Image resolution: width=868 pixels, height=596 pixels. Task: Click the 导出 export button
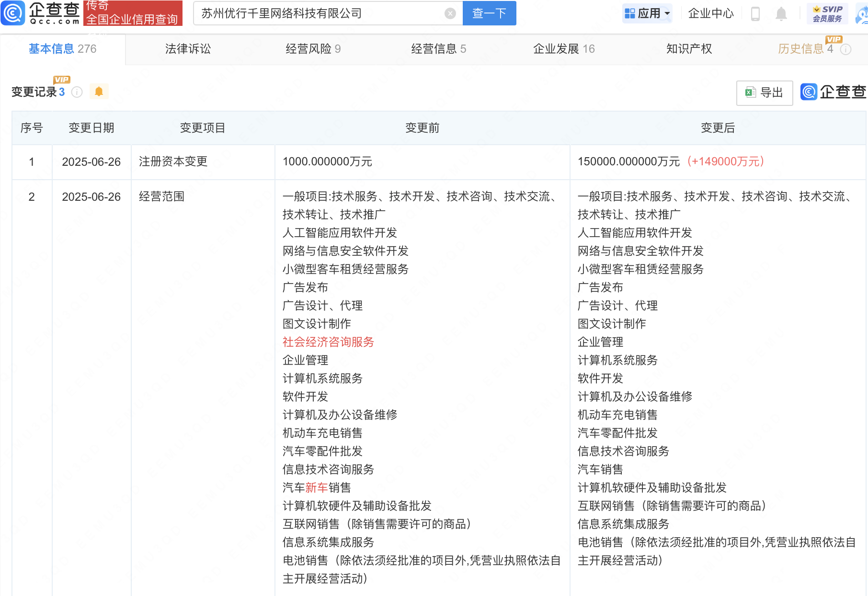pos(764,92)
